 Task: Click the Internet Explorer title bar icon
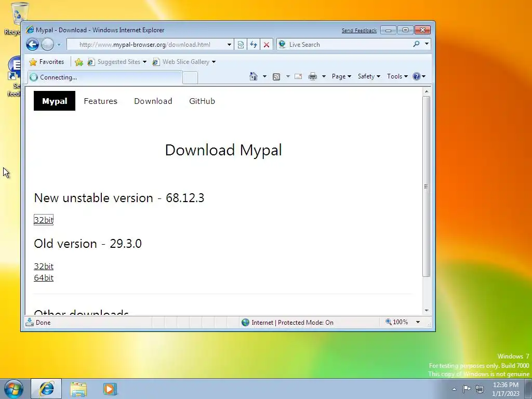[30, 30]
